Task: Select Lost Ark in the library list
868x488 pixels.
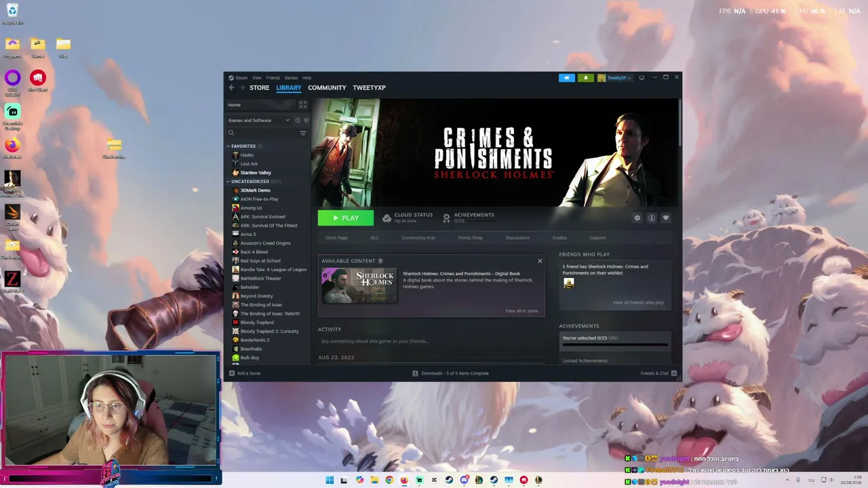Action: [249, 164]
